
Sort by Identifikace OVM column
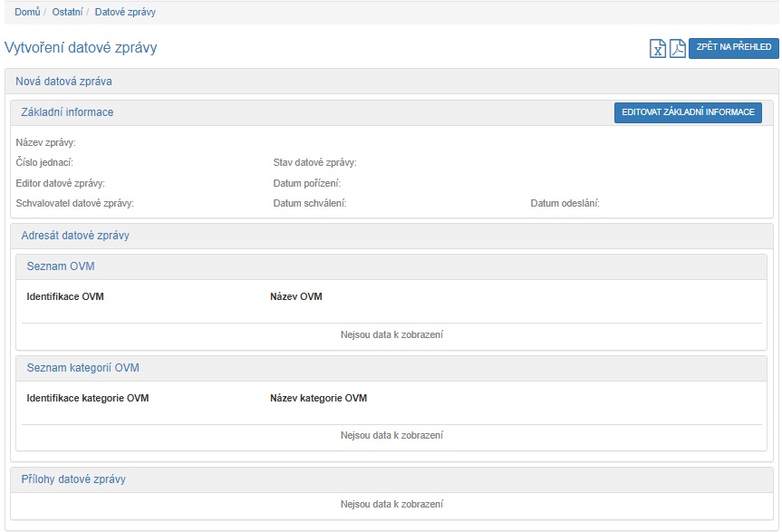point(65,297)
